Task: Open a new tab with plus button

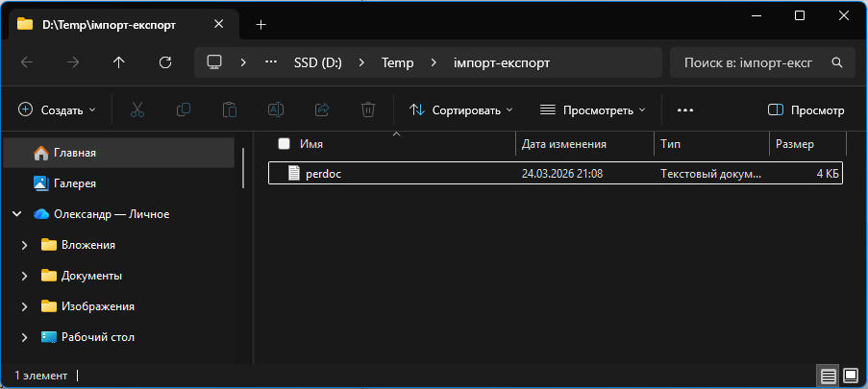Action: coord(260,25)
